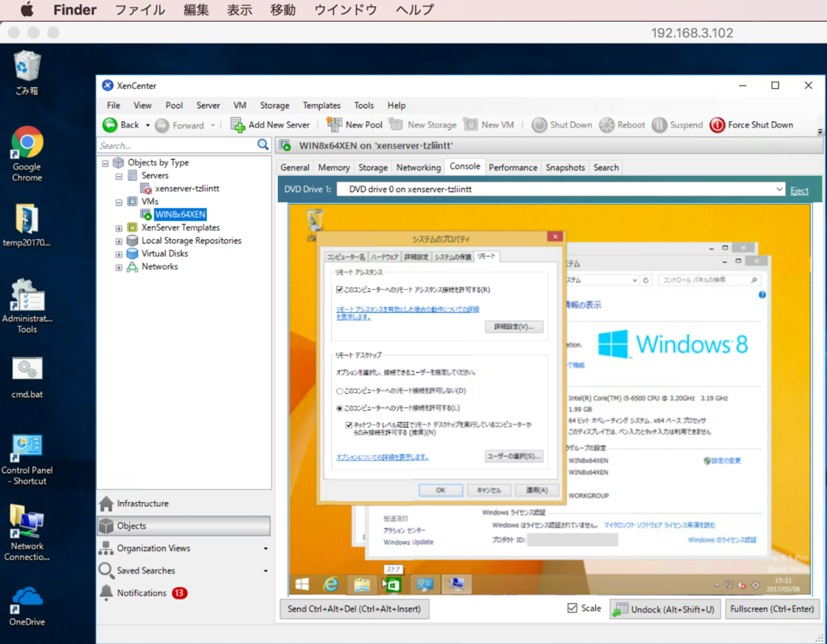
Task: Collapse the Servers tree node
Action: 119,176
